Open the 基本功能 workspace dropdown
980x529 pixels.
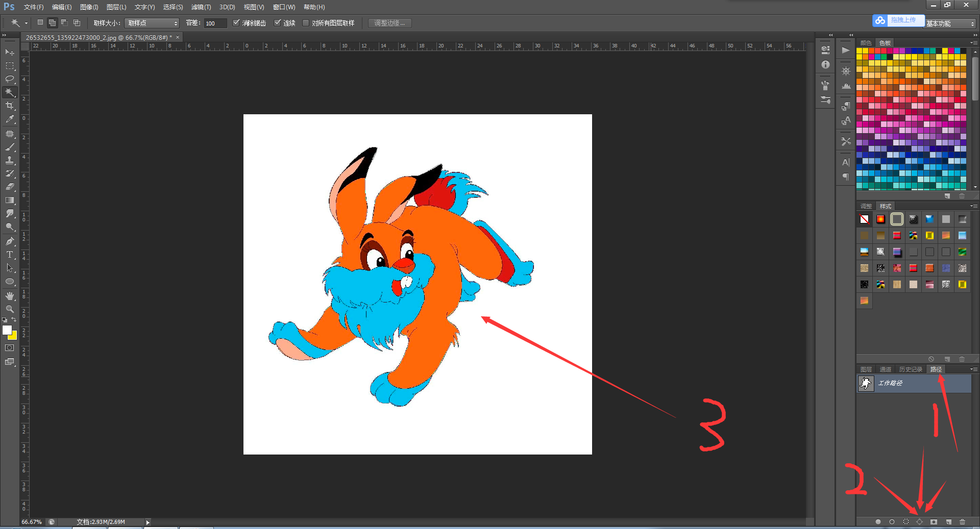tap(950, 23)
